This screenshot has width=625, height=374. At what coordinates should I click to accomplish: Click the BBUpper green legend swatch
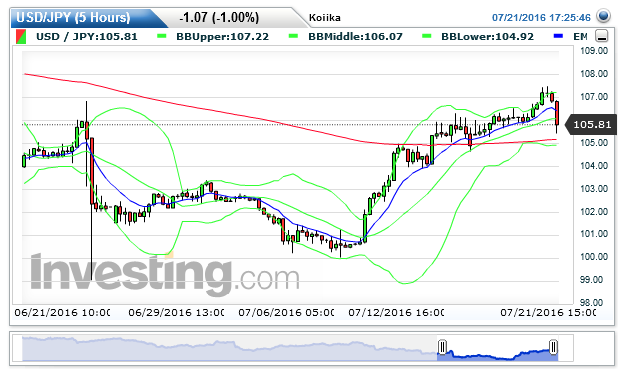click(162, 36)
